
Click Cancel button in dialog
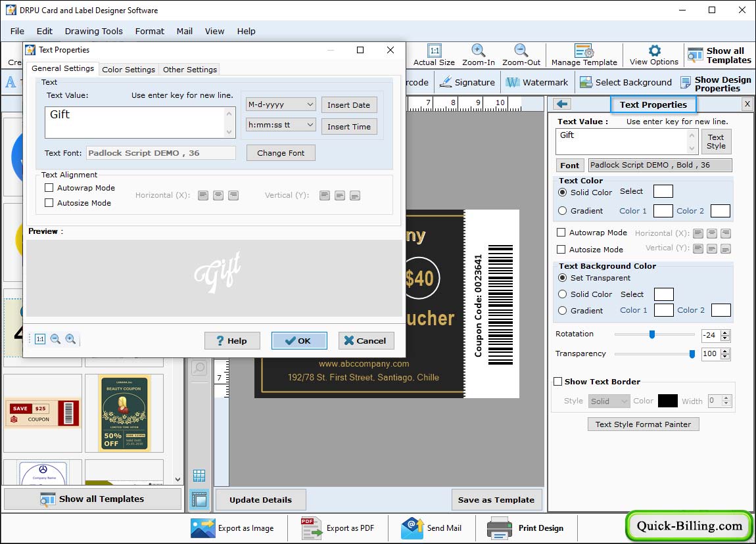pyautogui.click(x=366, y=340)
